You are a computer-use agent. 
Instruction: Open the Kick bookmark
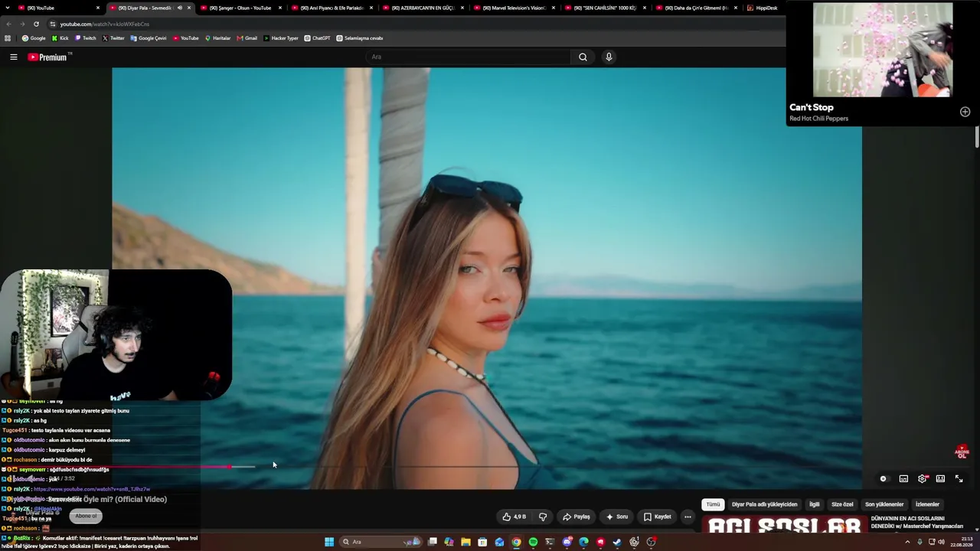(x=60, y=38)
